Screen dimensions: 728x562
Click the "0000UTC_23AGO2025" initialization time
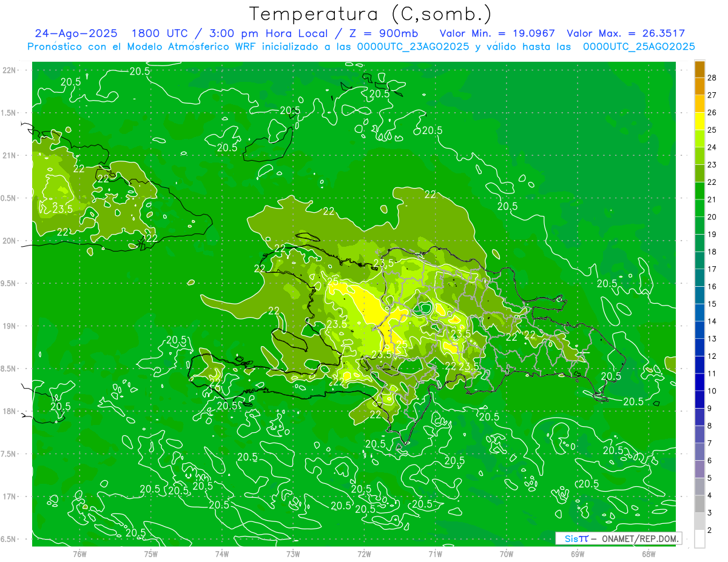[413, 47]
